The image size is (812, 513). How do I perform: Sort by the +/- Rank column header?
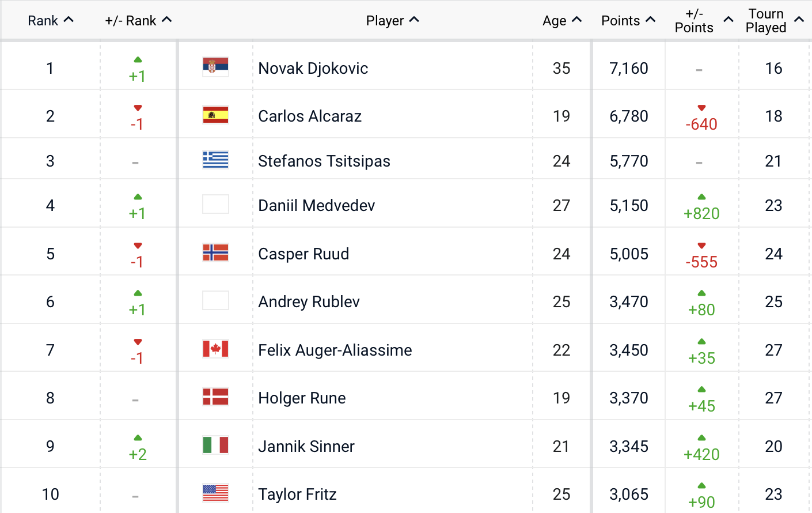pyautogui.click(x=138, y=21)
